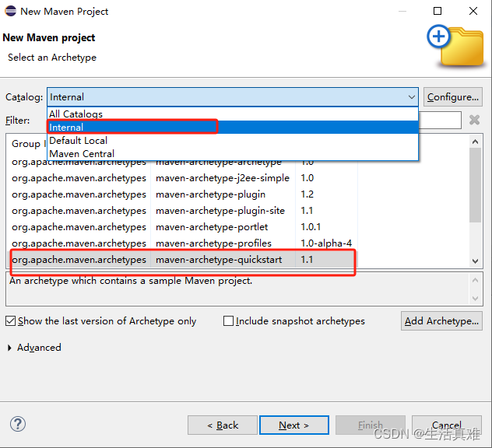Cancel the New Maven Project dialog
This screenshot has height=448, width=492.
(x=447, y=425)
